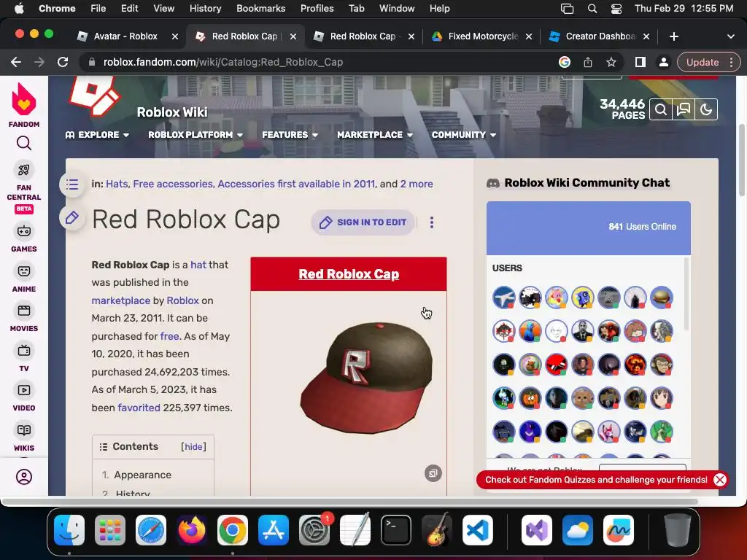
Task: Show the 2 more categories
Action: [x=417, y=184]
